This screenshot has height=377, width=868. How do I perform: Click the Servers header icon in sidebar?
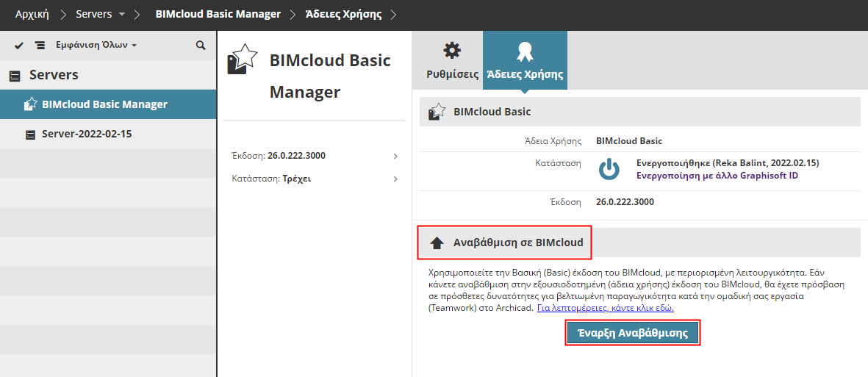[16, 75]
